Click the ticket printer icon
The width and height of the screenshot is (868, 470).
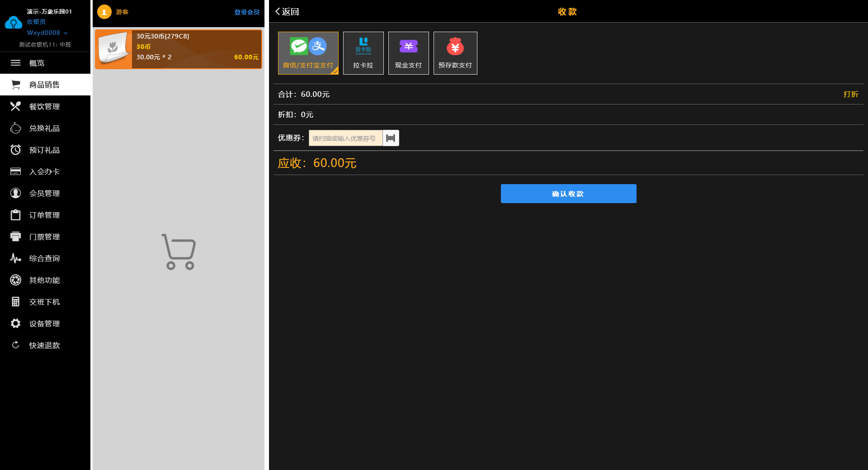pos(15,237)
